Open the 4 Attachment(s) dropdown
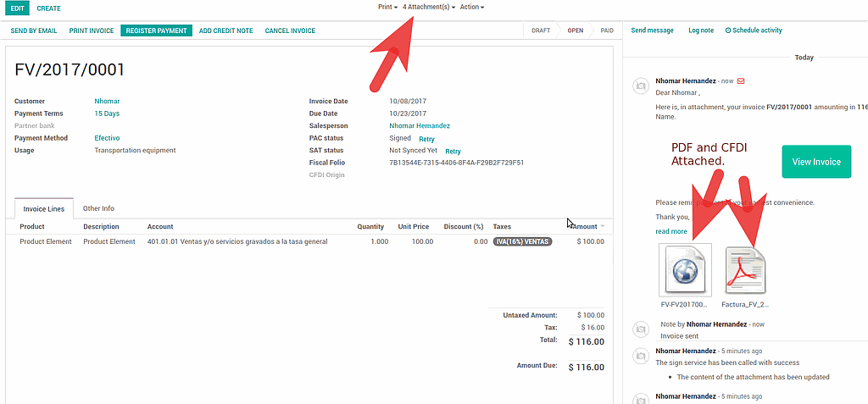Image resolution: width=868 pixels, height=404 pixels. coord(428,7)
